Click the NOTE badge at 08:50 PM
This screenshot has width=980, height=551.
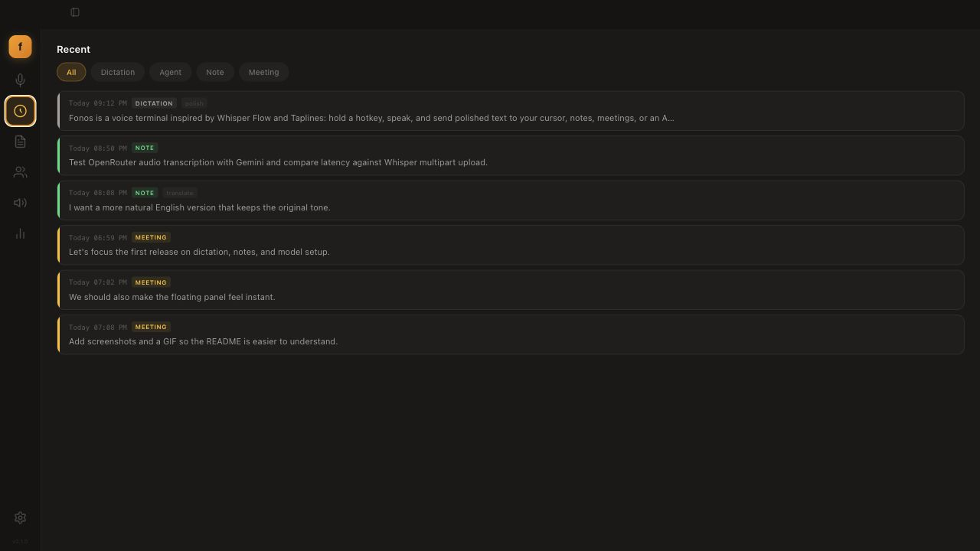click(x=145, y=148)
